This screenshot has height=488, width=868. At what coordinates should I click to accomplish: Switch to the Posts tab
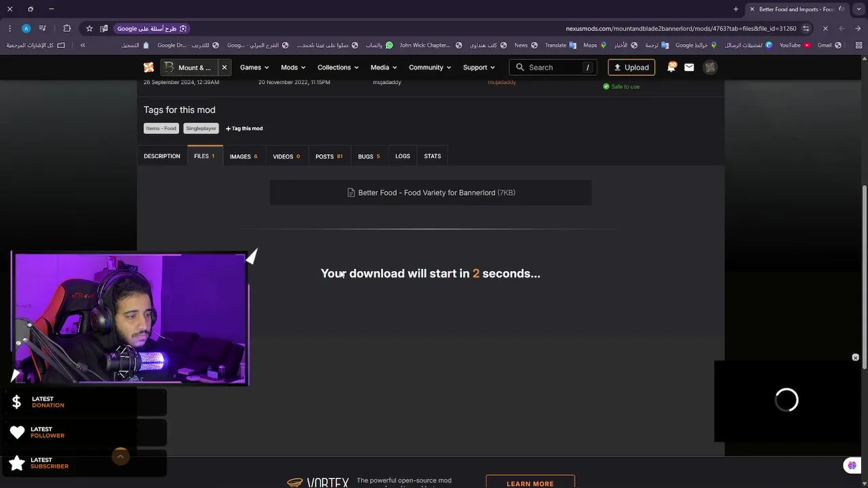329,156
